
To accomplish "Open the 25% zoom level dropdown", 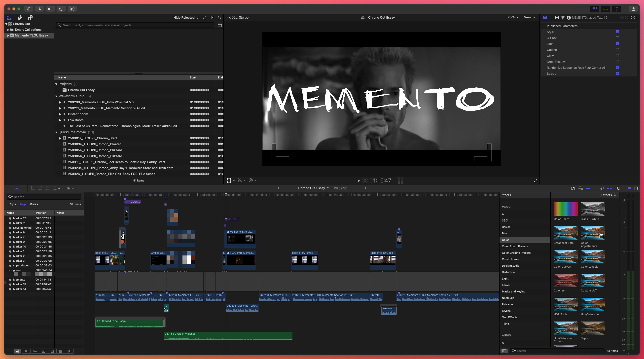I will click(513, 17).
